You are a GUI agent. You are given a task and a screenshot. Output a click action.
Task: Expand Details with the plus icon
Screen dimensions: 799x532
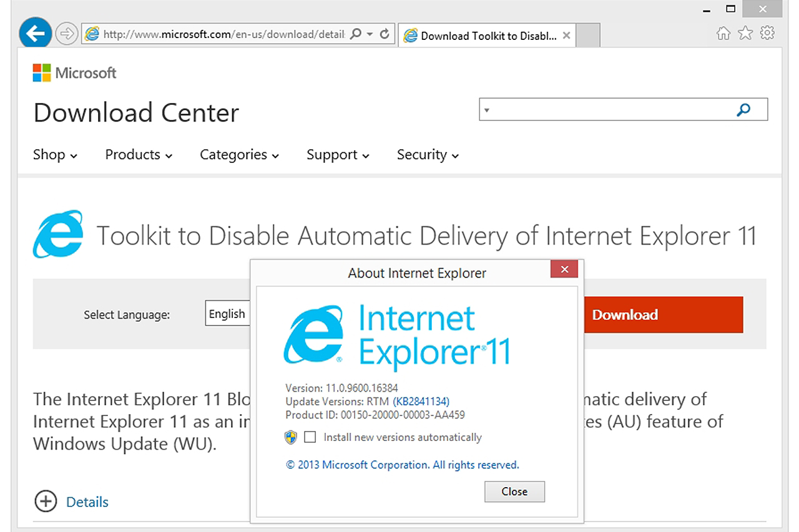pos(45,501)
